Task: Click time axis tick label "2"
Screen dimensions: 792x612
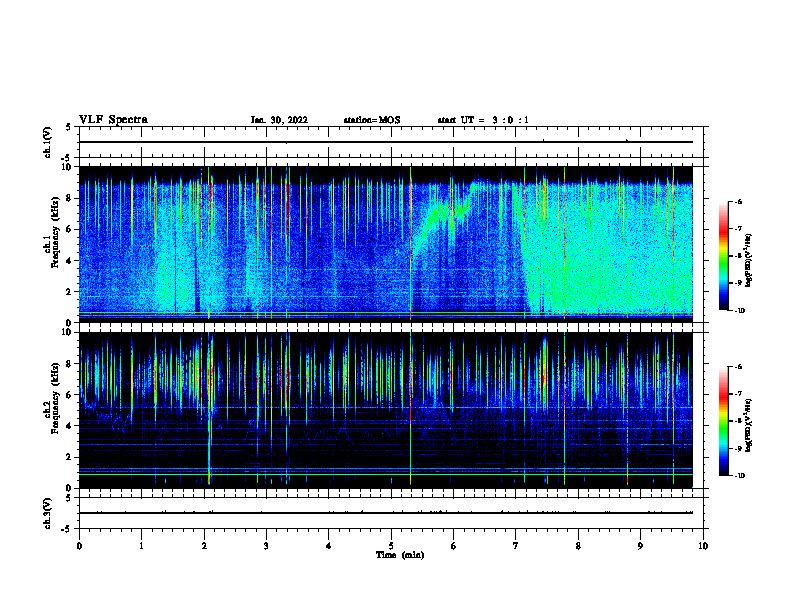Action: [204, 546]
